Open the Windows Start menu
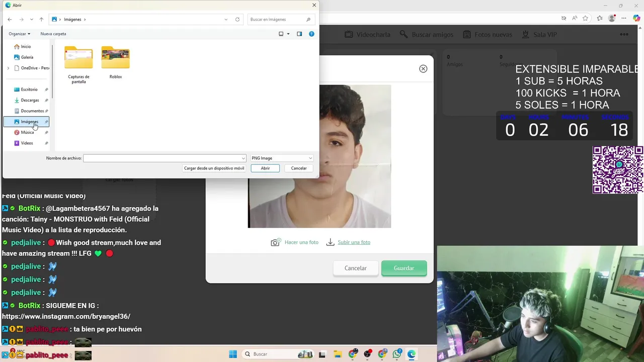The width and height of the screenshot is (644, 362). pyautogui.click(x=233, y=354)
